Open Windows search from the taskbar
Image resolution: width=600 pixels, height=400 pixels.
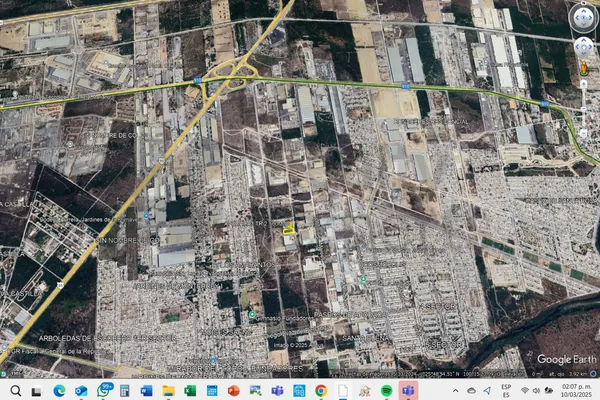pos(14,389)
